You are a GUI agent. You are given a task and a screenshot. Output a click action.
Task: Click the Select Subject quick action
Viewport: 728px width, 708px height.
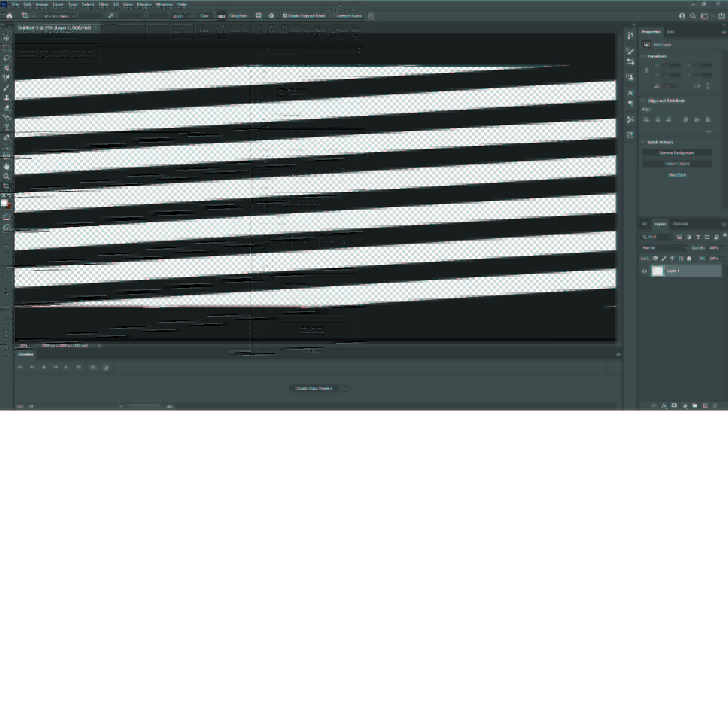tap(677, 164)
